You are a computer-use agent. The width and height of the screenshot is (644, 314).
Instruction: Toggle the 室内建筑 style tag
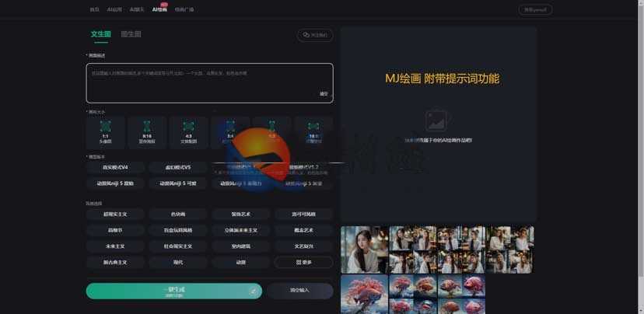[x=241, y=246]
